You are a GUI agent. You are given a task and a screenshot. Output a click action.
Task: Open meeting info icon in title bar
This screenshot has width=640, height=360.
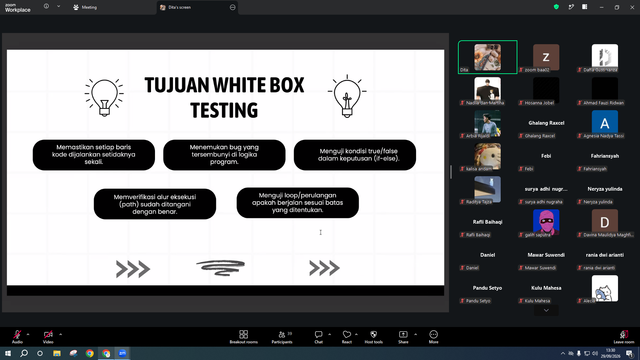[x=46, y=6]
